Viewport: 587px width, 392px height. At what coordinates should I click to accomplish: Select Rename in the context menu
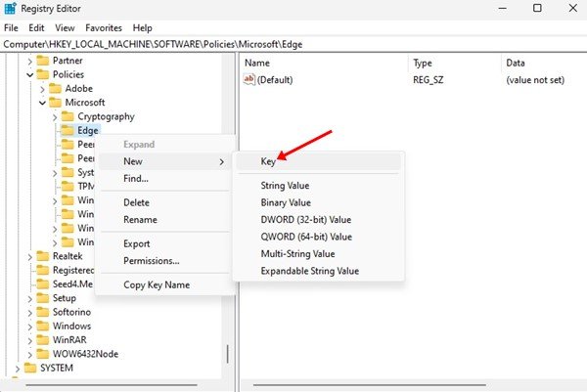(164, 220)
